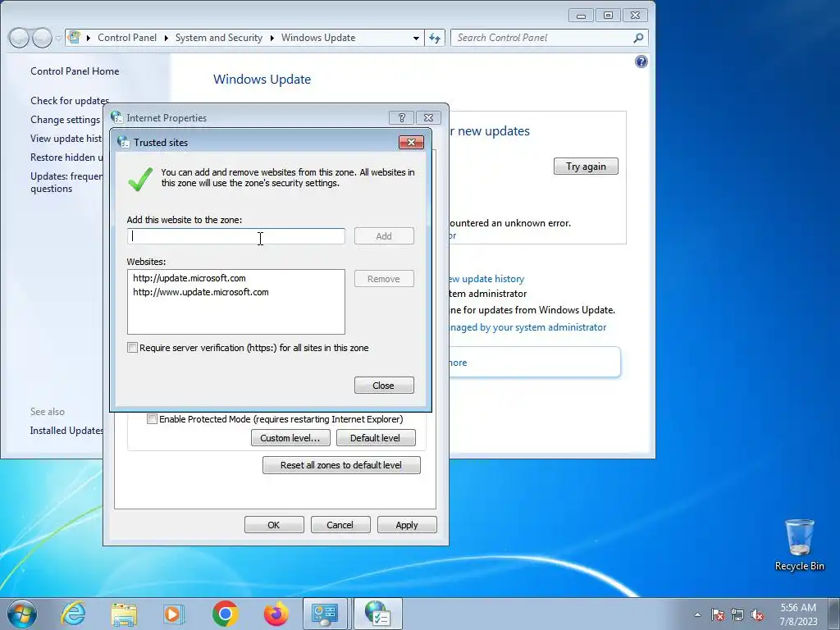
Task: Click System and Security breadcrumb
Action: (x=218, y=38)
